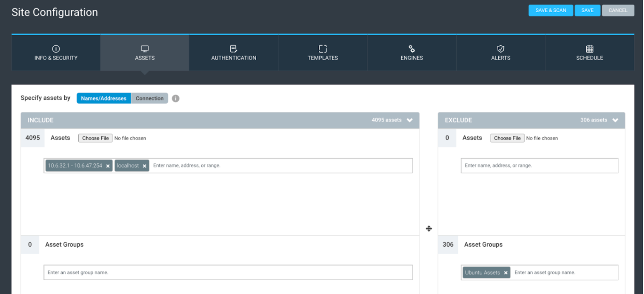
Task: Collapse the Exclude panel chevron
Action: pos(615,120)
